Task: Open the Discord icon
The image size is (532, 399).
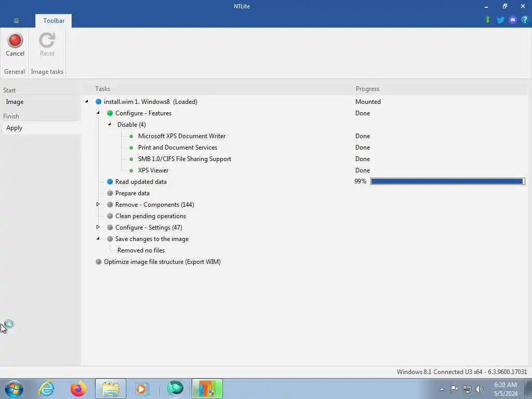Action: [513, 20]
